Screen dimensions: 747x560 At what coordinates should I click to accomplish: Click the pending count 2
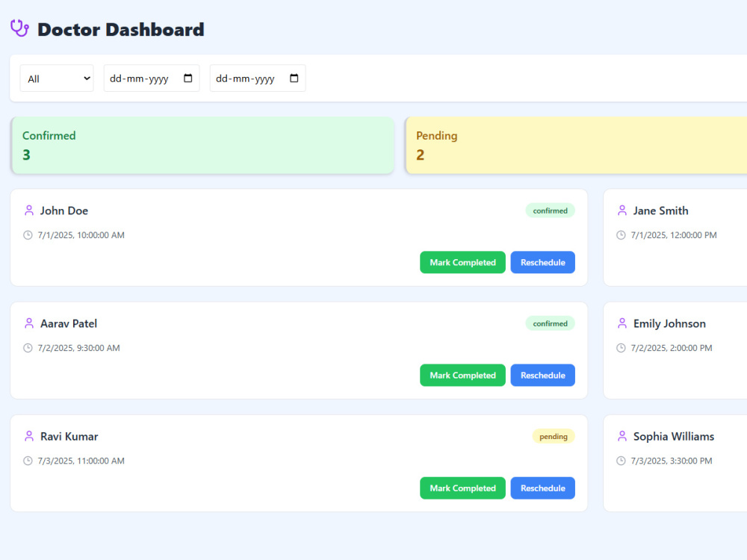coord(420,155)
